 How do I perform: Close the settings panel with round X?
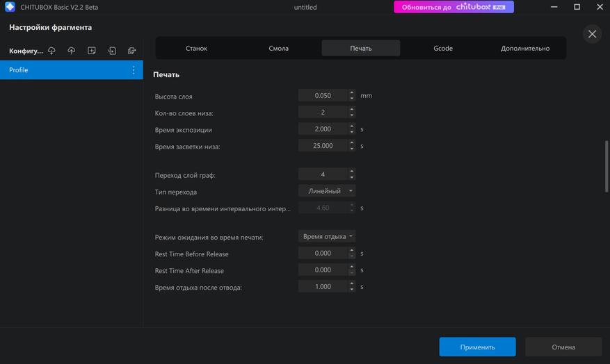592,34
